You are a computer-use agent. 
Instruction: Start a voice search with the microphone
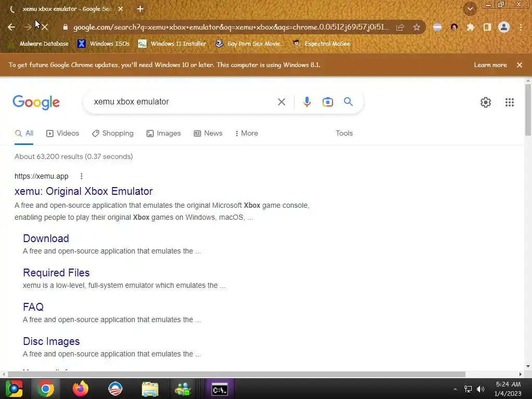(x=307, y=102)
